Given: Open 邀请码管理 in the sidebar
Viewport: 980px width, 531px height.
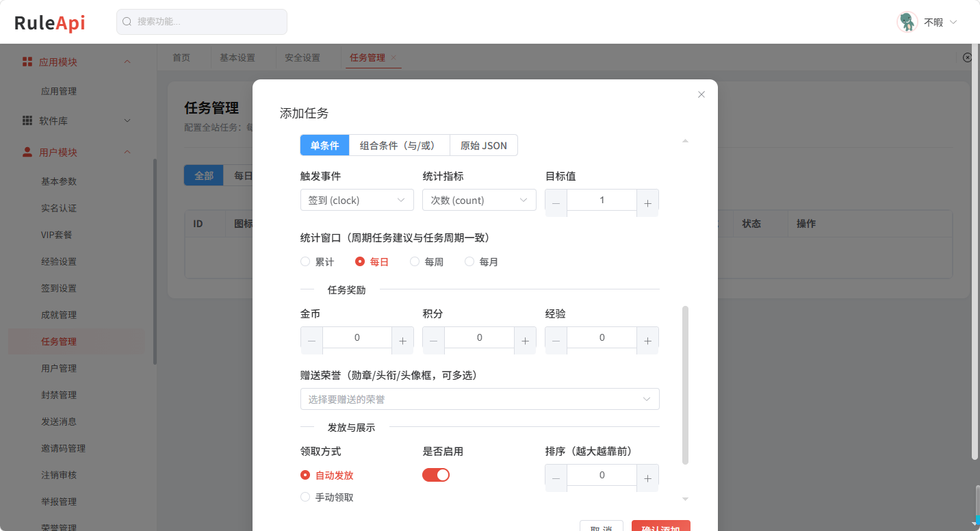Looking at the screenshot, I should tap(63, 448).
